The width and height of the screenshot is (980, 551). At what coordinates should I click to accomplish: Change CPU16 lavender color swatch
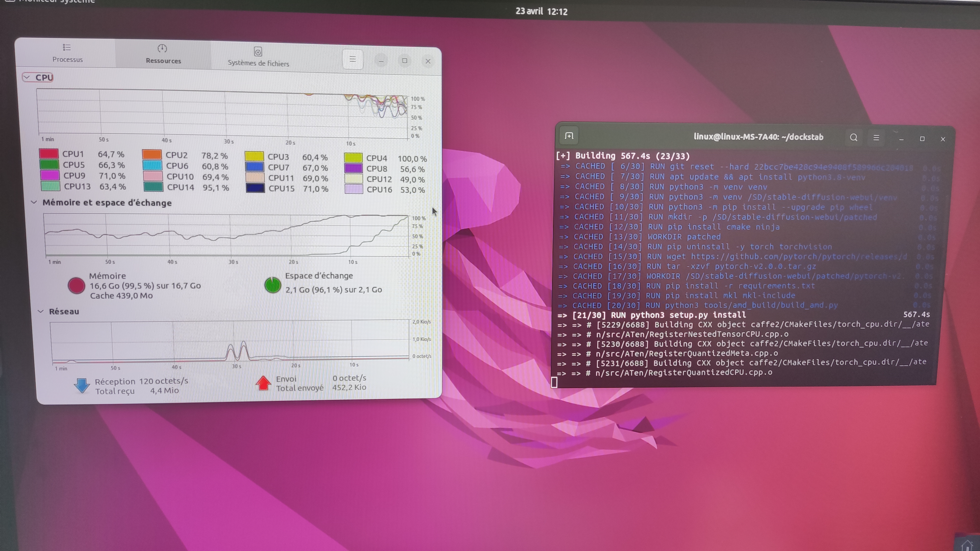[x=354, y=189]
